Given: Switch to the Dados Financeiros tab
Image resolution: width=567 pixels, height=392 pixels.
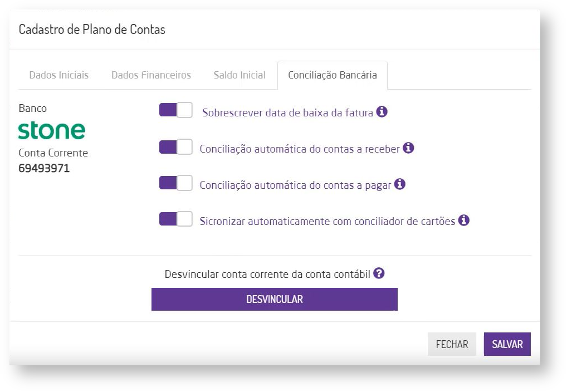Looking at the screenshot, I should (151, 75).
